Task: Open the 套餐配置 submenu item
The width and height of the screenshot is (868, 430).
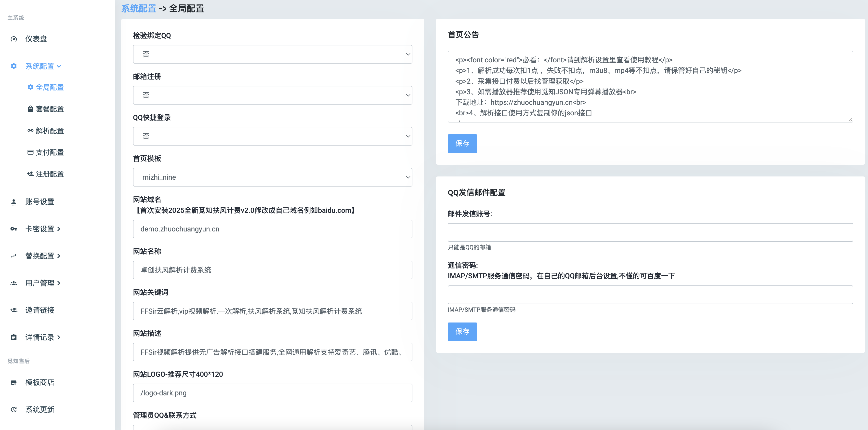Action: pos(50,109)
